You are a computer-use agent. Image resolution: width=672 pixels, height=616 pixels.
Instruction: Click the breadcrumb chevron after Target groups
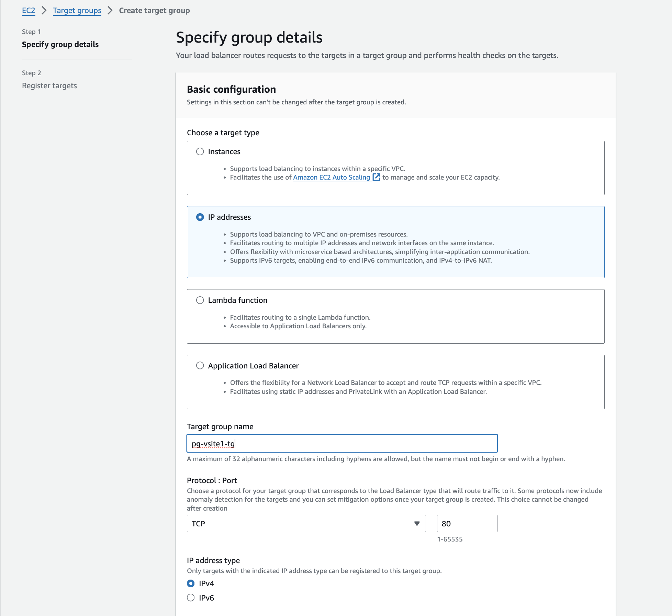pyautogui.click(x=110, y=10)
